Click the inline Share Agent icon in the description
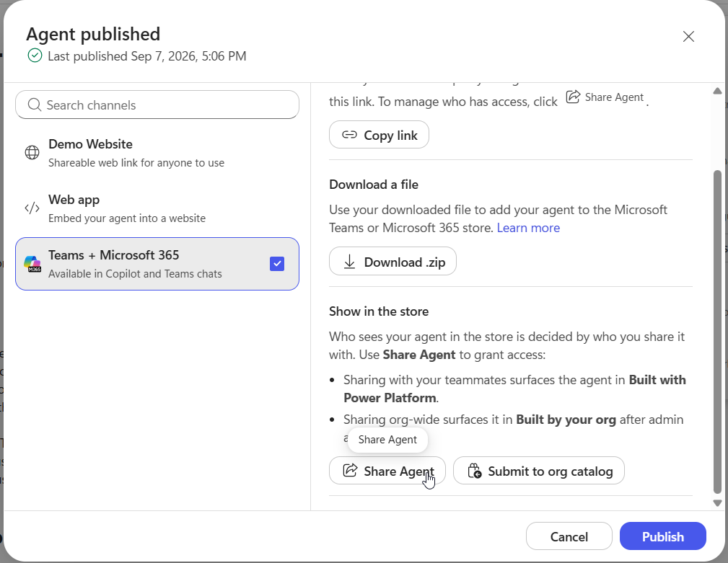This screenshot has height=563, width=728. coord(573,97)
